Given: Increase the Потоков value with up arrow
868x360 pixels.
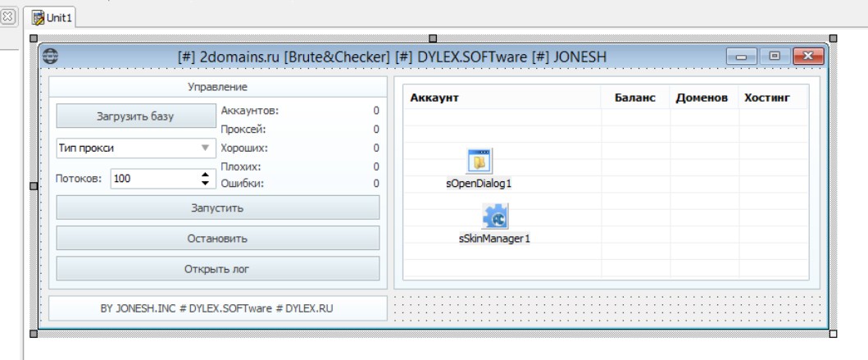Looking at the screenshot, I should click(206, 175).
